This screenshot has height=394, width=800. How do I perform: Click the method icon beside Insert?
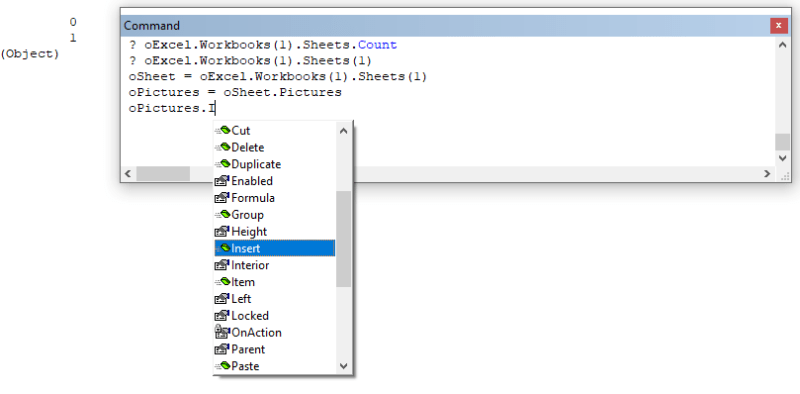point(222,249)
